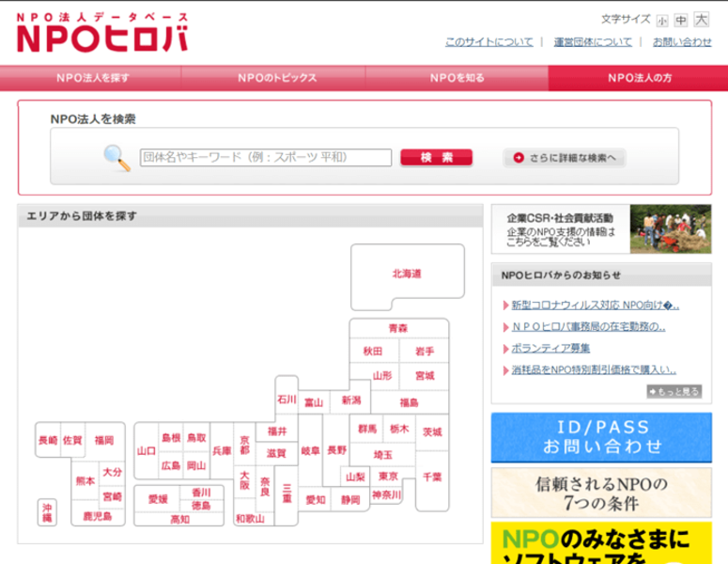This screenshot has height=564, width=728.
Task: Set font size to large (大)
Action: pos(702,20)
